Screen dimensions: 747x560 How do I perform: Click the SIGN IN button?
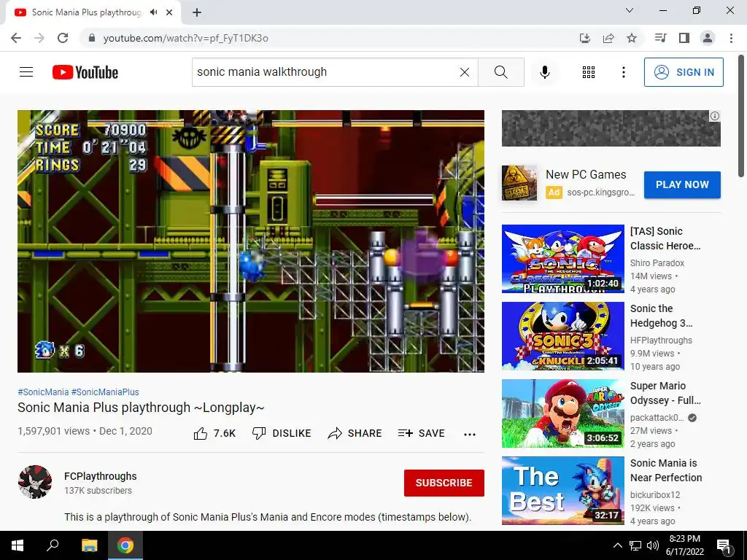coord(684,72)
